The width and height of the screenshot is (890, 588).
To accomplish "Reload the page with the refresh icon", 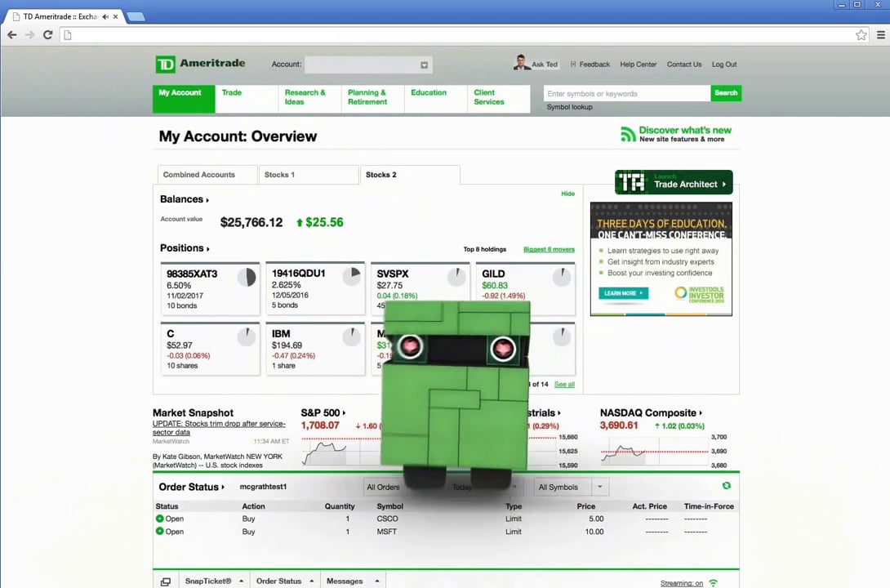I will tap(48, 34).
